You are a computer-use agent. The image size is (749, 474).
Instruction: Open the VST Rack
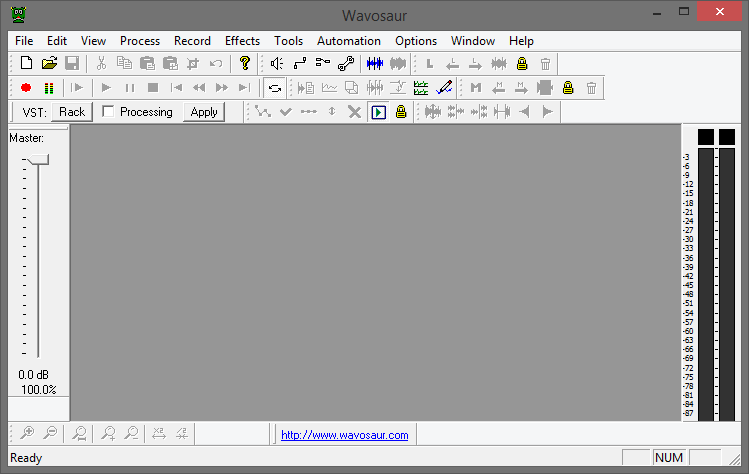[72, 112]
